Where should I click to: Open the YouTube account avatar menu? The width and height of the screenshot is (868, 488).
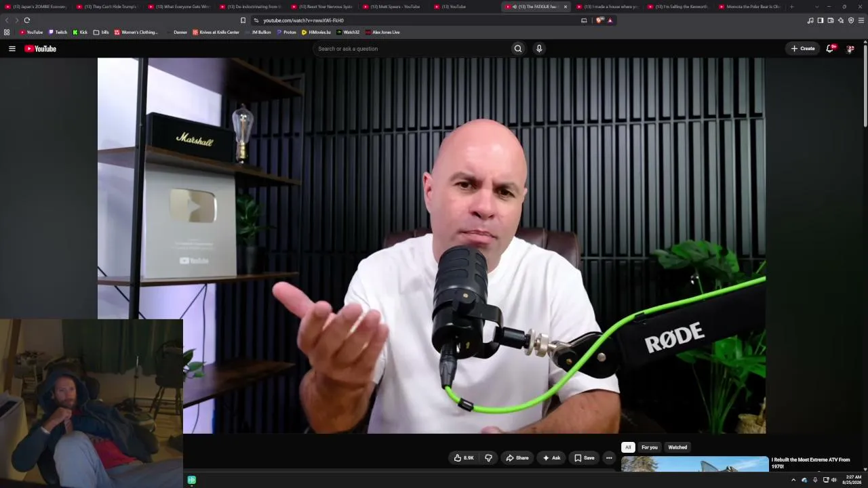[850, 49]
